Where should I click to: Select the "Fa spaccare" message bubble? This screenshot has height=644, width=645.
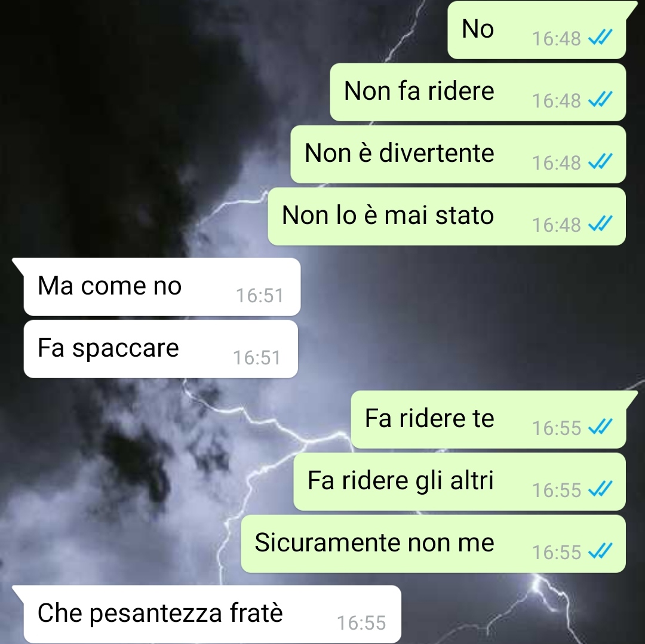(161, 349)
